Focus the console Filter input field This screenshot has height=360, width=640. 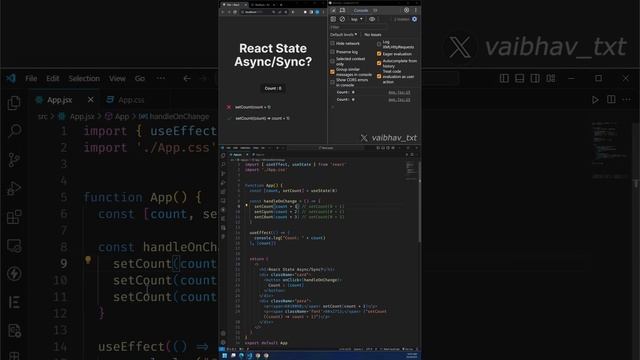pos(359,27)
